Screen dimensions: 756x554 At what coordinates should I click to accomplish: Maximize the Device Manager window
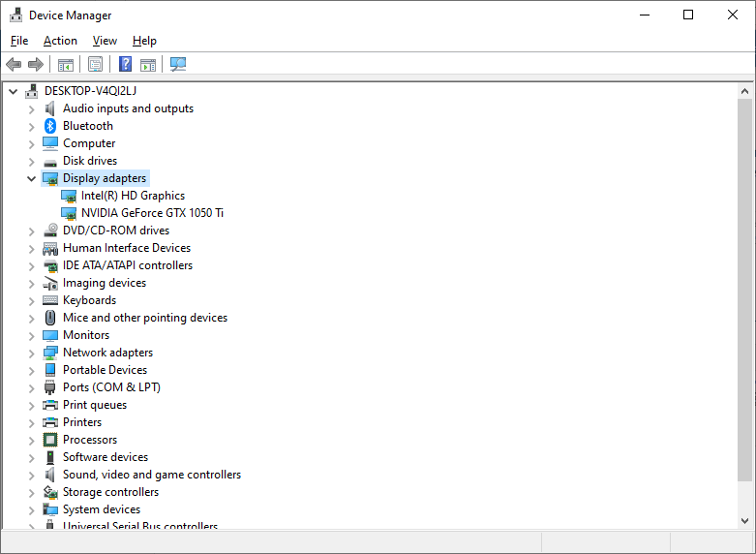point(688,15)
